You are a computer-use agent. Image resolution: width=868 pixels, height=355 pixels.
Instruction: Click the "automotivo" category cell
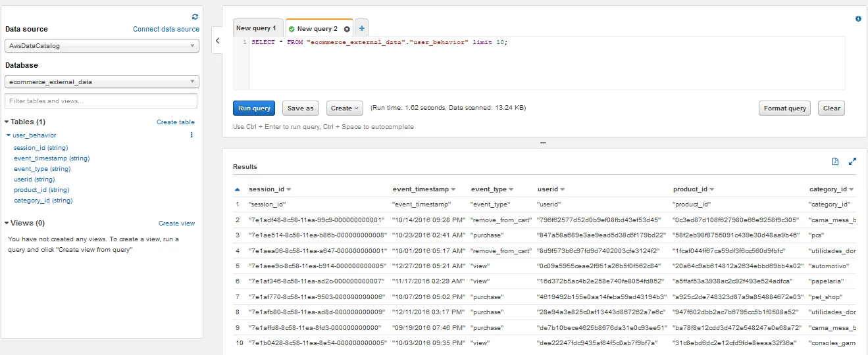click(829, 266)
